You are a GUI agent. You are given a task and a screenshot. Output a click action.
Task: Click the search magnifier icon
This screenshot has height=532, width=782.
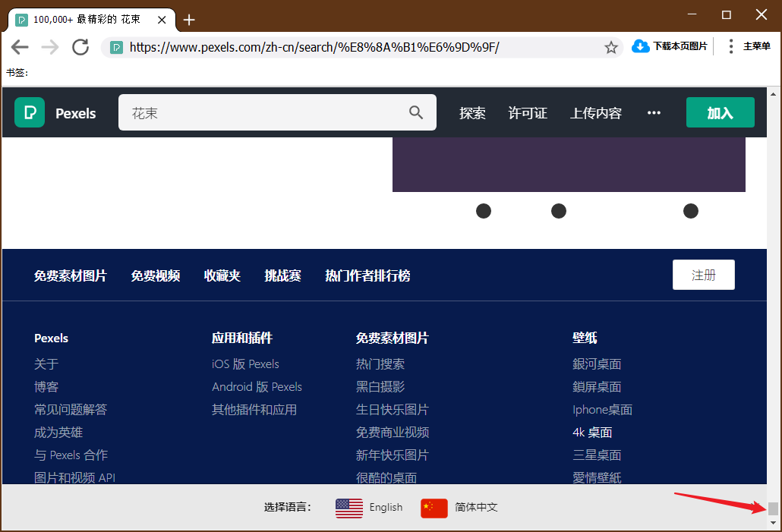point(416,112)
